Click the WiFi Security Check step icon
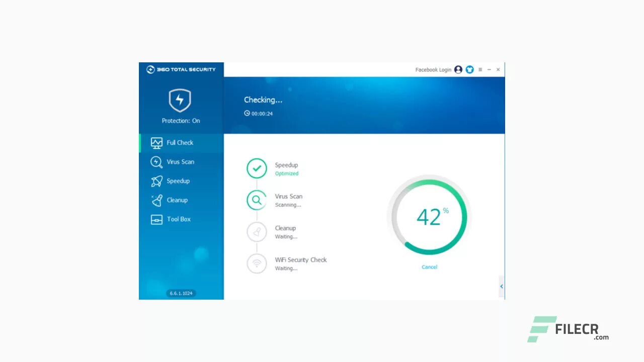This screenshot has width=644, height=362. click(257, 263)
